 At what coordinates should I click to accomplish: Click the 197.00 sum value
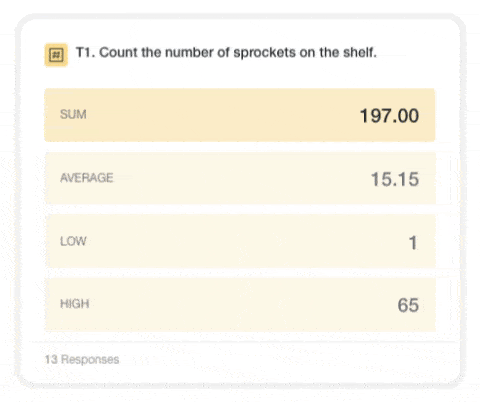coord(389,116)
